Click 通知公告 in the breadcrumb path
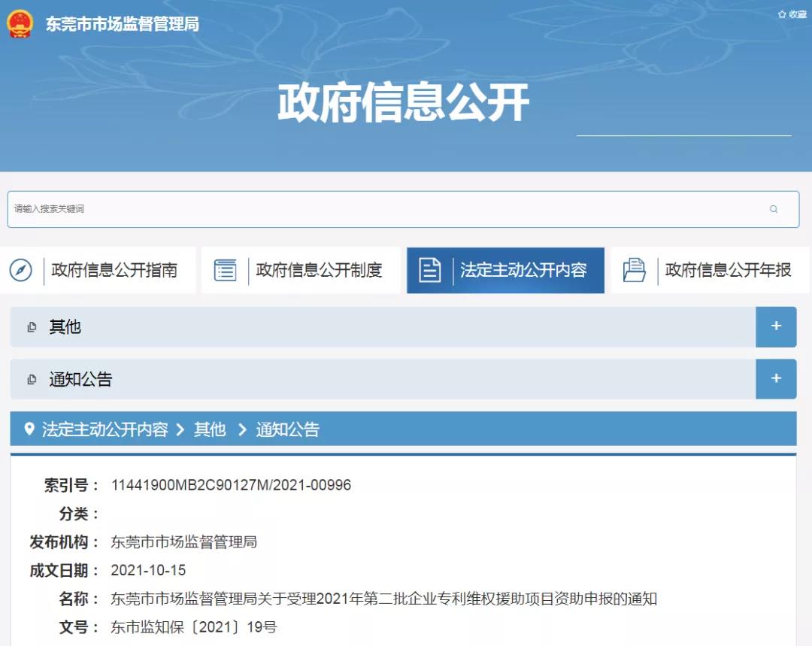This screenshot has height=646, width=812. coord(288,429)
